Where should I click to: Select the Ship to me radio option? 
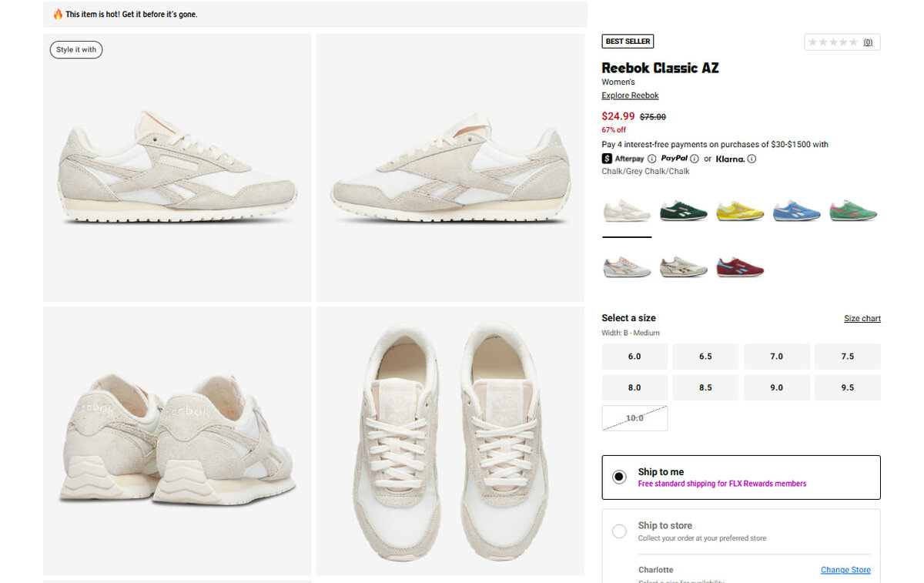619,477
